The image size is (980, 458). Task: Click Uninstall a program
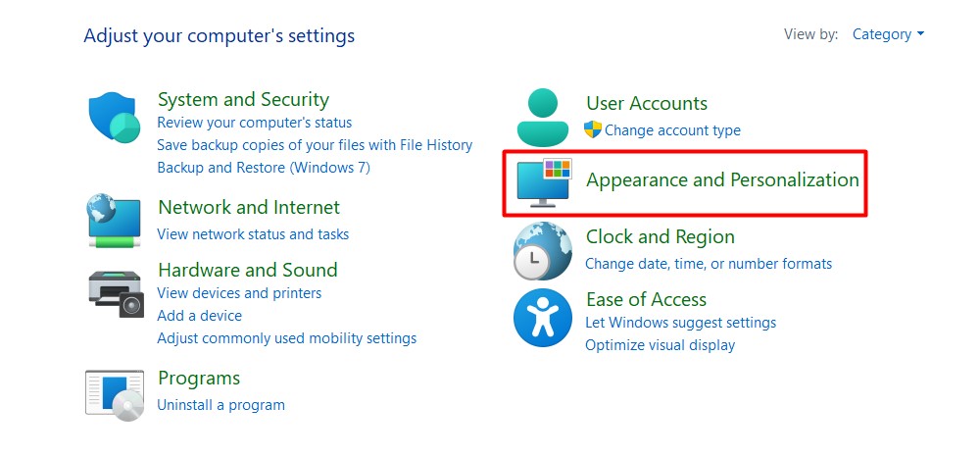click(x=220, y=405)
